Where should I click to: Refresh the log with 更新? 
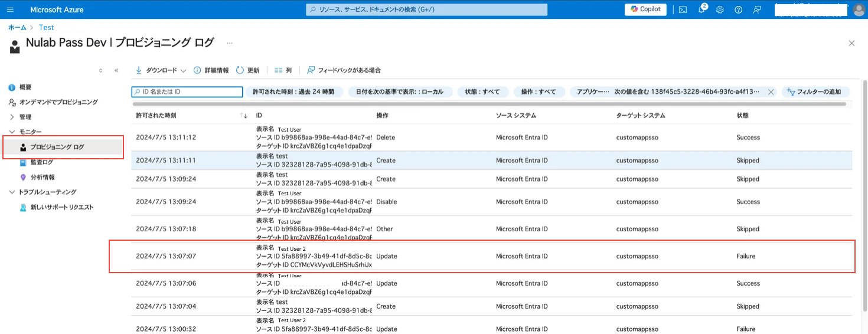248,70
